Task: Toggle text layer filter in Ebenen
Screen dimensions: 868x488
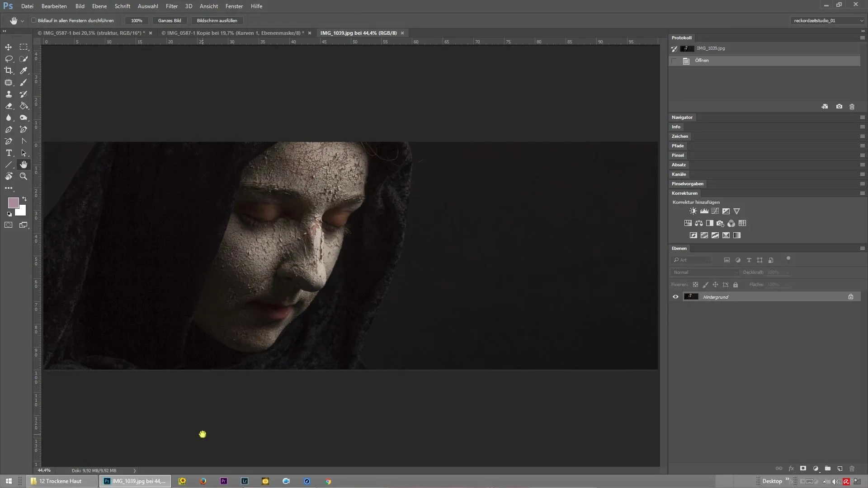Action: pos(749,260)
